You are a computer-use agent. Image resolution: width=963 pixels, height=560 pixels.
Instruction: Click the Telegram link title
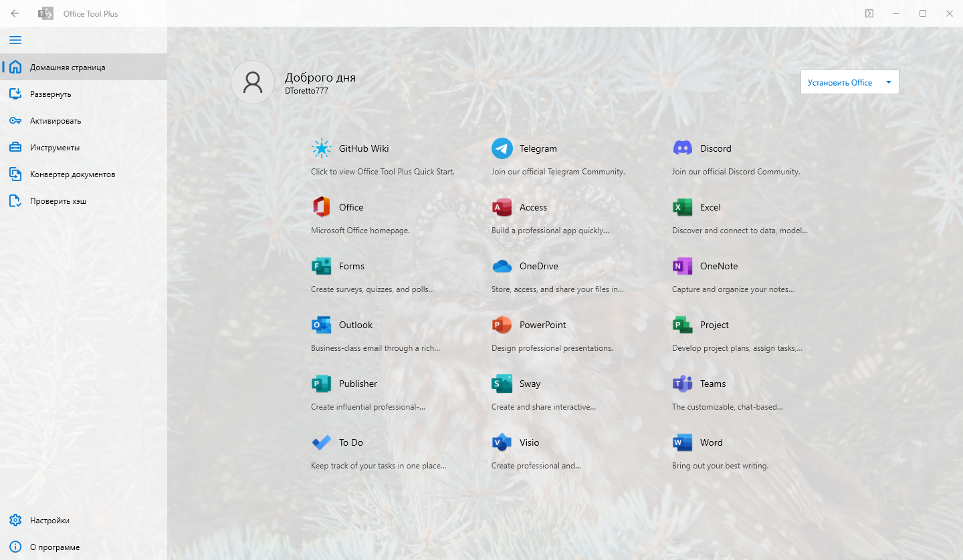(x=538, y=148)
